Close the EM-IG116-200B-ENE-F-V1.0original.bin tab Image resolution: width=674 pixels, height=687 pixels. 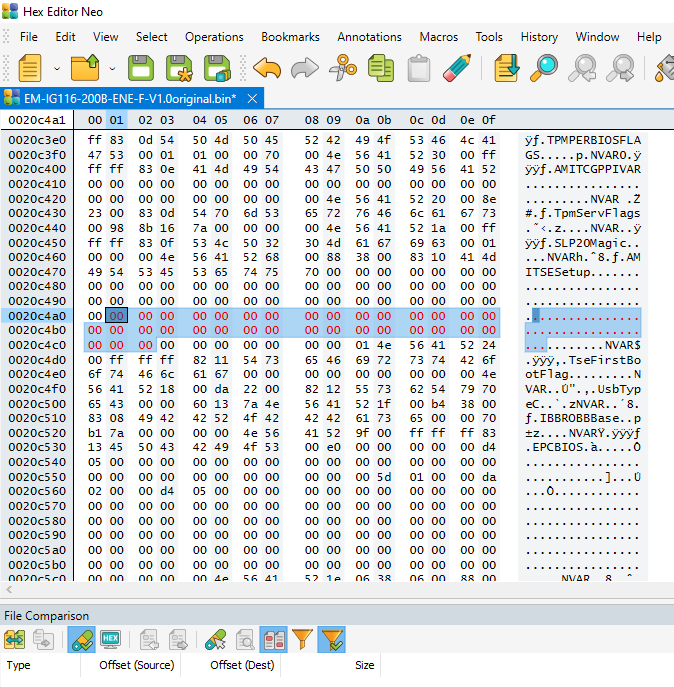coord(253,98)
